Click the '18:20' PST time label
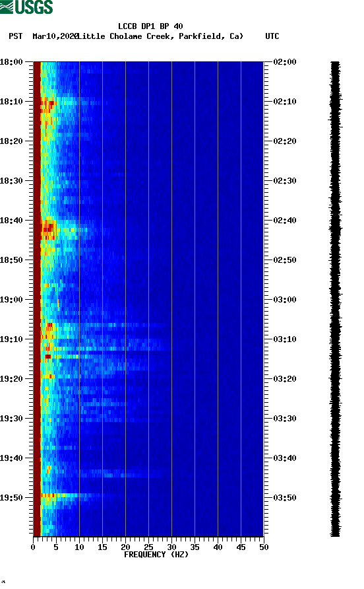This screenshot has width=364, height=589. [x=11, y=141]
